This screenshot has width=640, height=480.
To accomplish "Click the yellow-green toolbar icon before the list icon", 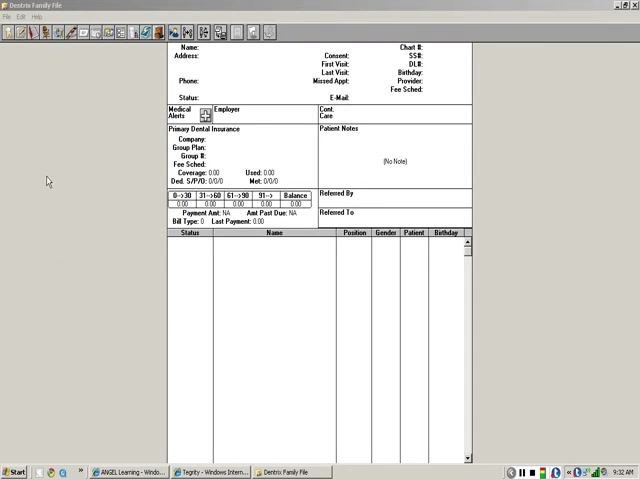I will tap(109, 32).
